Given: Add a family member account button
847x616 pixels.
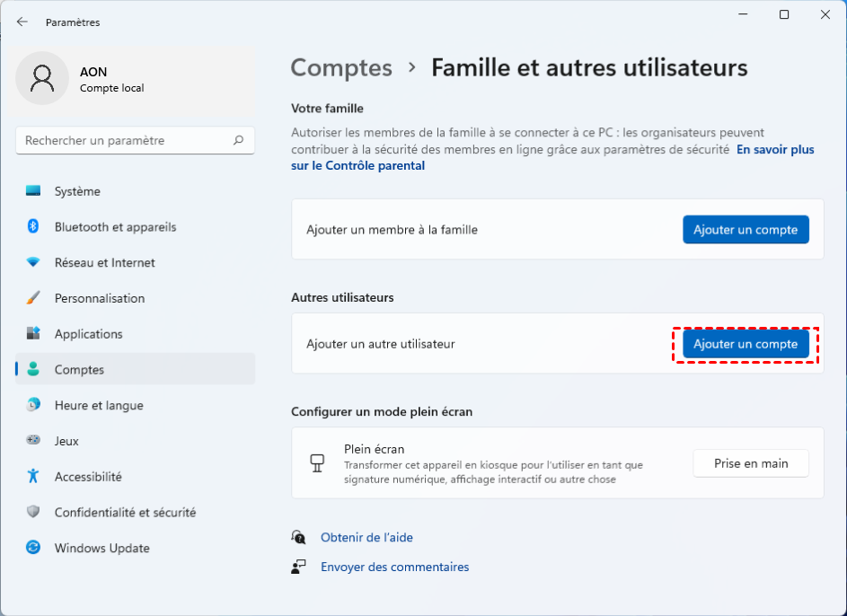Looking at the screenshot, I should (x=746, y=230).
